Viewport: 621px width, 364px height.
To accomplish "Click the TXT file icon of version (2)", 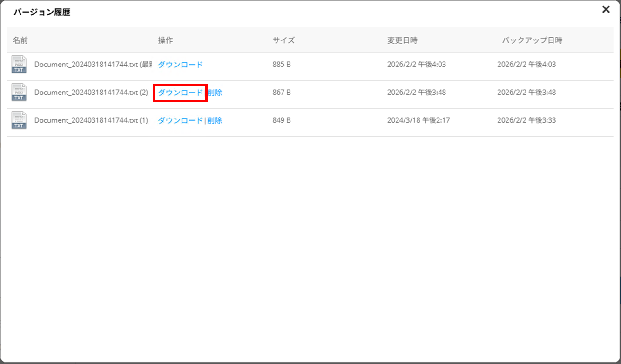I will pos(19,93).
